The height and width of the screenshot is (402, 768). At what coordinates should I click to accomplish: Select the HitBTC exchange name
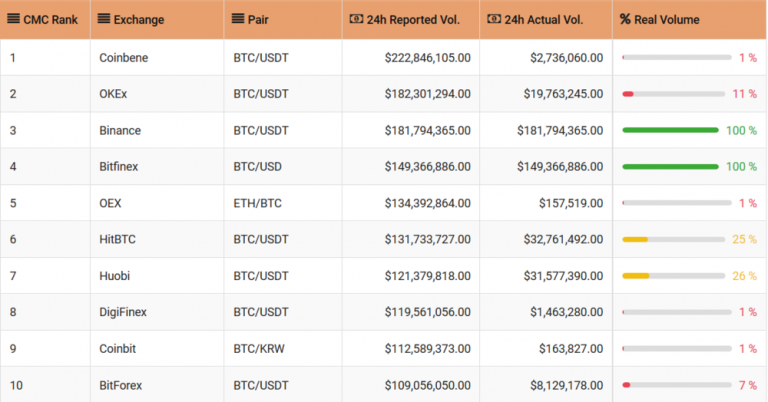(118, 239)
